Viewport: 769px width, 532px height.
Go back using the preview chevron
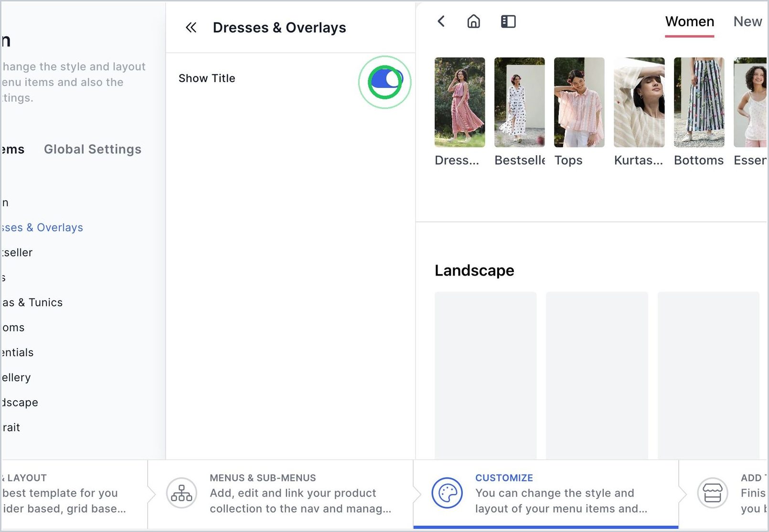[x=441, y=21]
